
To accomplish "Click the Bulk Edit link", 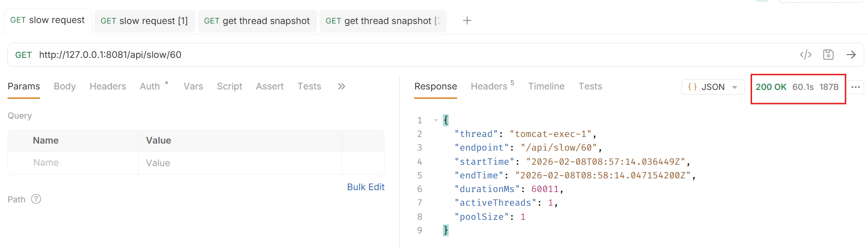I will 365,187.
